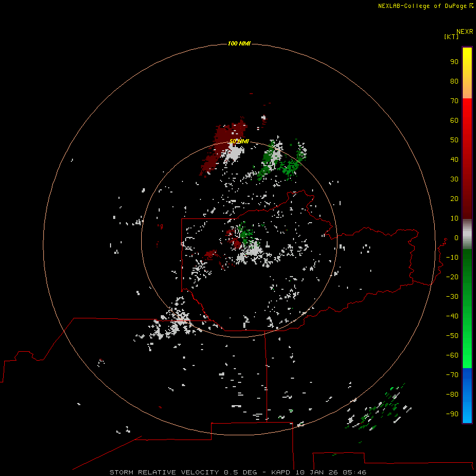Click the NEXLAB-College of DuPage credit text

(422, 6)
